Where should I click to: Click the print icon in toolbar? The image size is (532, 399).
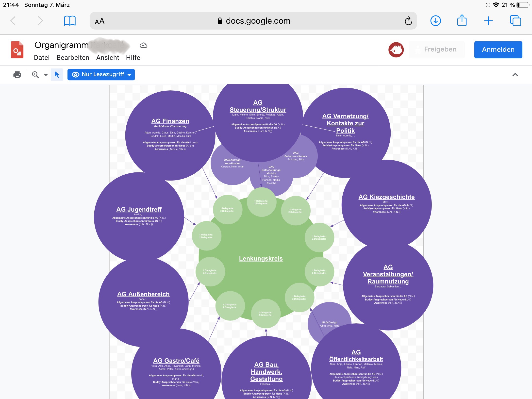coord(17,75)
